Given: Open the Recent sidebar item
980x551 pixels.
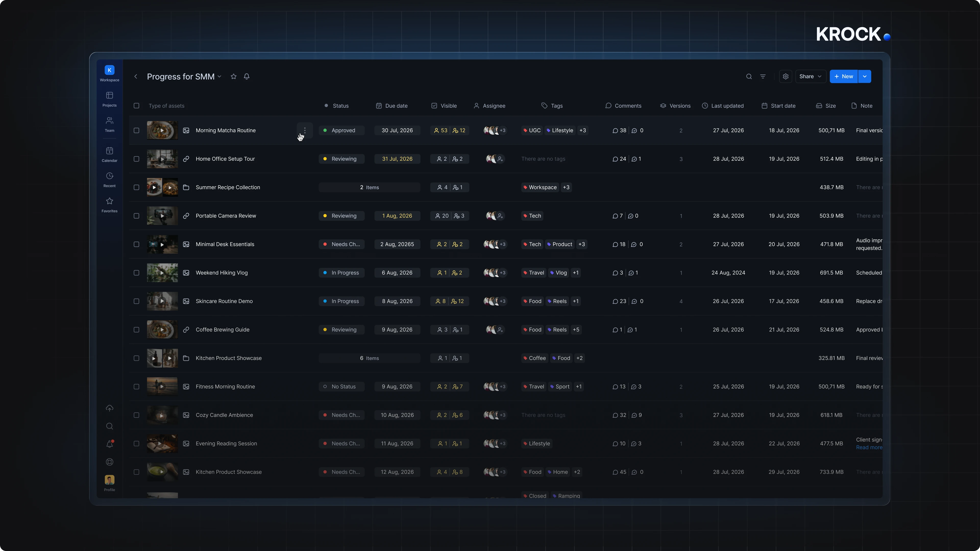Looking at the screenshot, I should point(109,180).
